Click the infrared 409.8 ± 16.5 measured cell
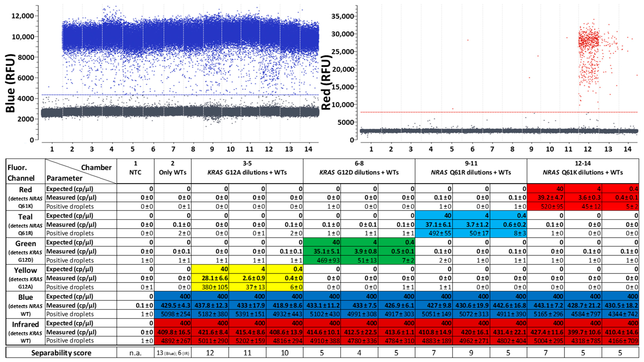 pyautogui.click(x=173, y=332)
